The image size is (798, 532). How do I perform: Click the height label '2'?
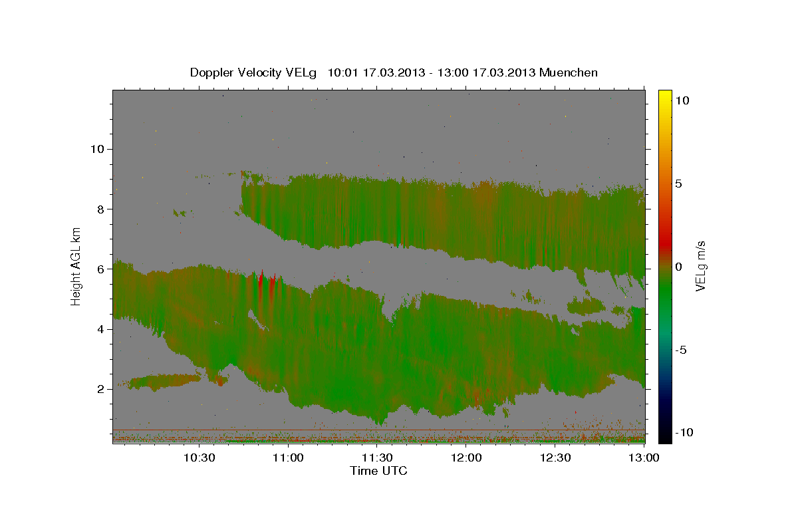click(x=100, y=389)
